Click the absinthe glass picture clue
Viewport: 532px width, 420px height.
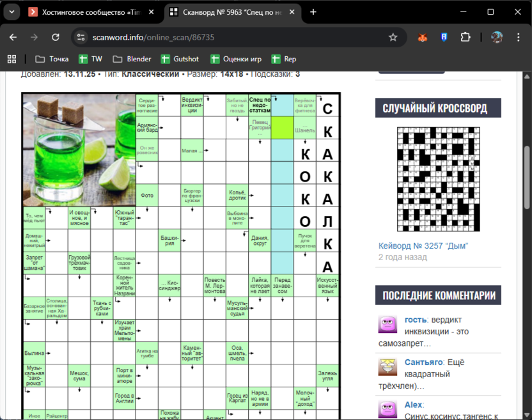(79, 150)
